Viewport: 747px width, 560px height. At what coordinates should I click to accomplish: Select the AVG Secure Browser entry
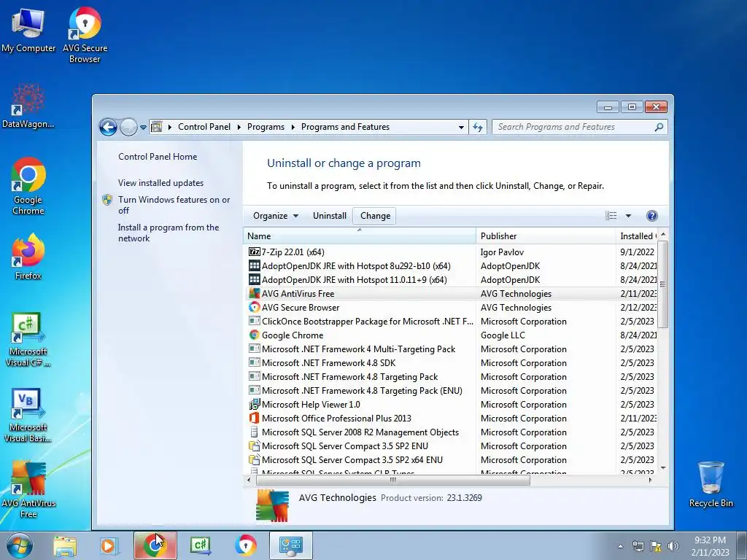click(450, 307)
